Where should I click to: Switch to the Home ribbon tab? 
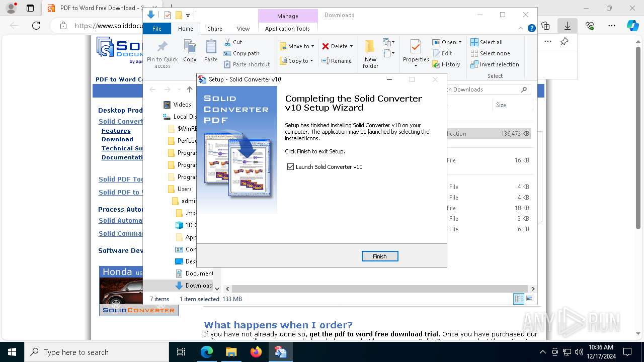tap(185, 29)
